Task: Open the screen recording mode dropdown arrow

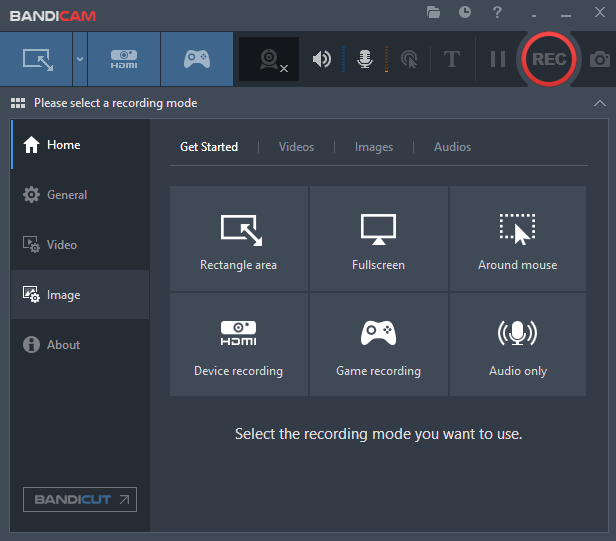Action: point(80,59)
